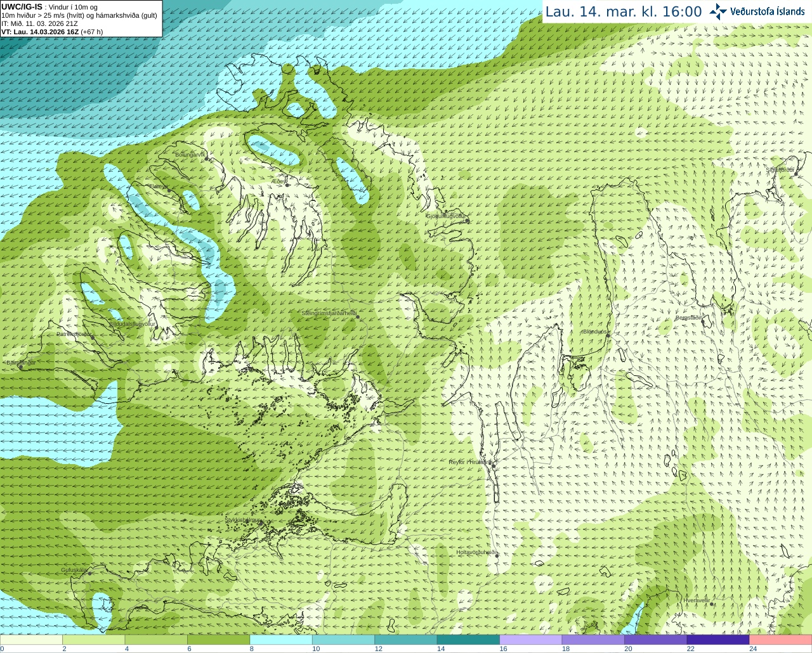
Task: Click the 'Siglufjörður' place label
Action: point(780,170)
